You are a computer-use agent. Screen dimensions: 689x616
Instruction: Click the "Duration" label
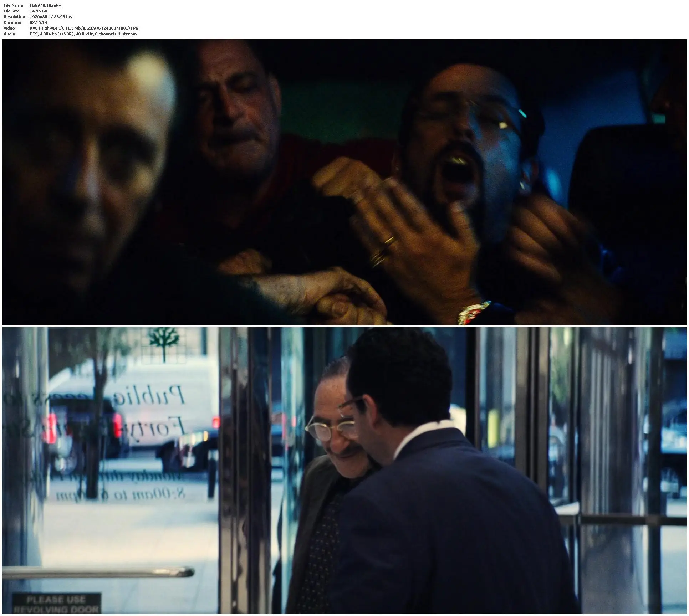pyautogui.click(x=12, y=22)
